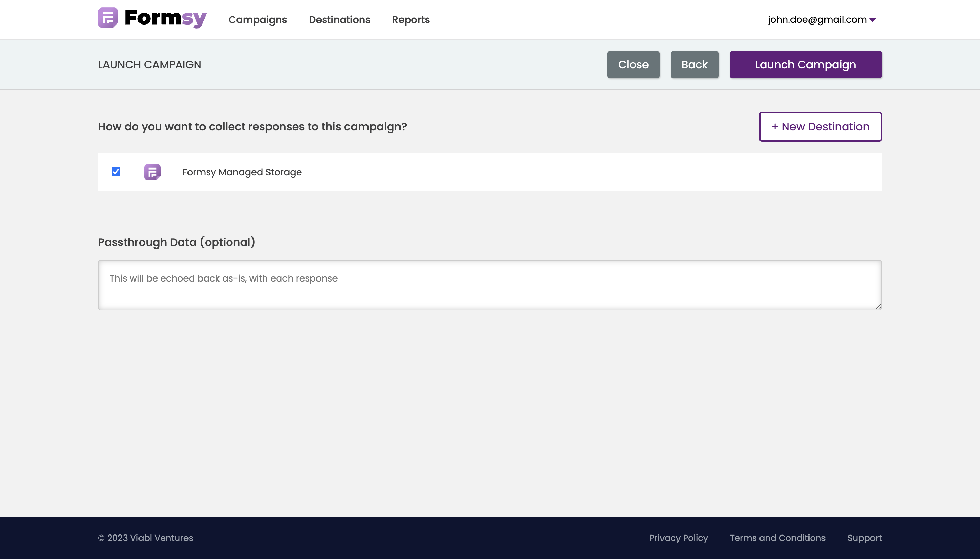Click the Launch Campaign button

[806, 65]
